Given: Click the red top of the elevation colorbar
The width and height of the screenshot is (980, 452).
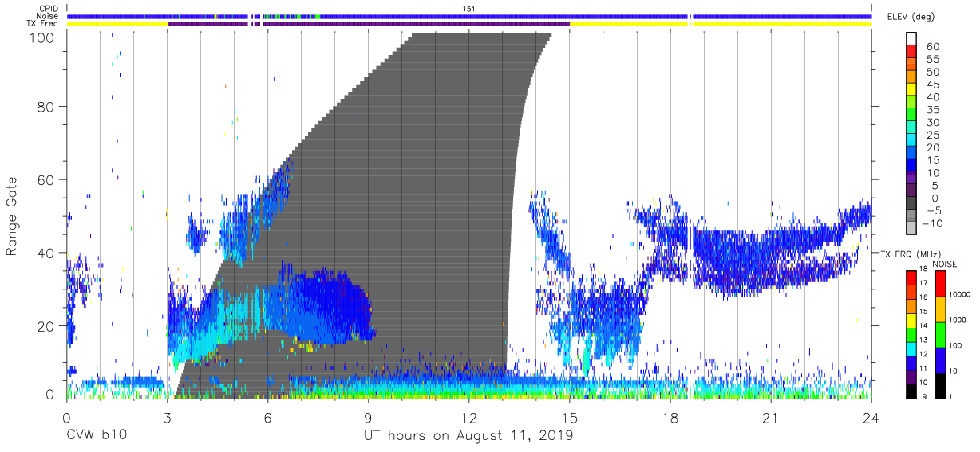Looking at the screenshot, I should pos(911,53).
